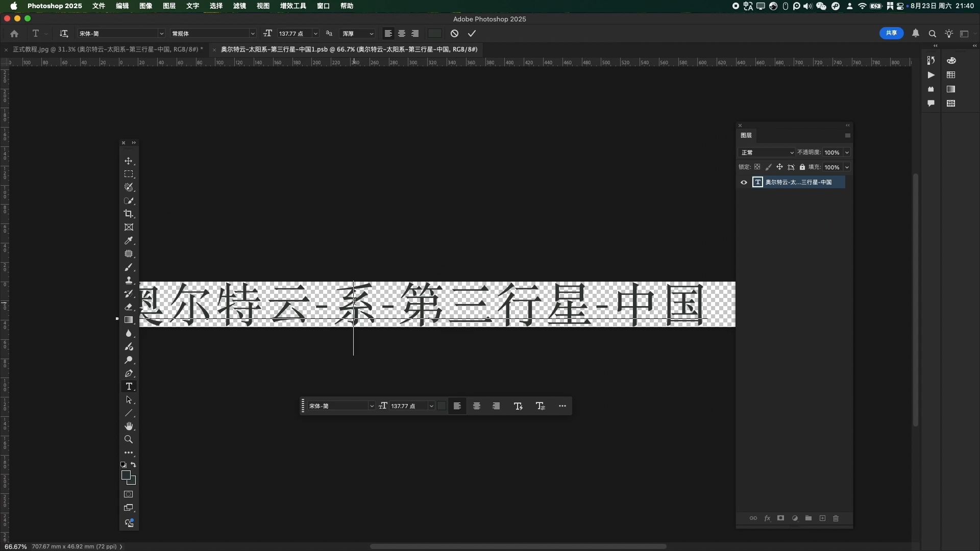Image resolution: width=980 pixels, height=551 pixels.
Task: Toggle lock position in Layers panel
Action: tap(780, 167)
